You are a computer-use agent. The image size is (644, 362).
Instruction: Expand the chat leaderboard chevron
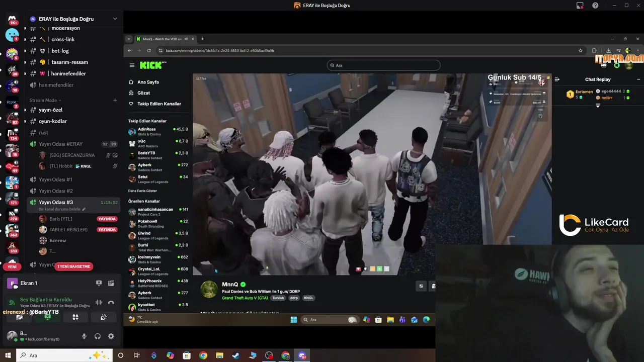(x=598, y=106)
